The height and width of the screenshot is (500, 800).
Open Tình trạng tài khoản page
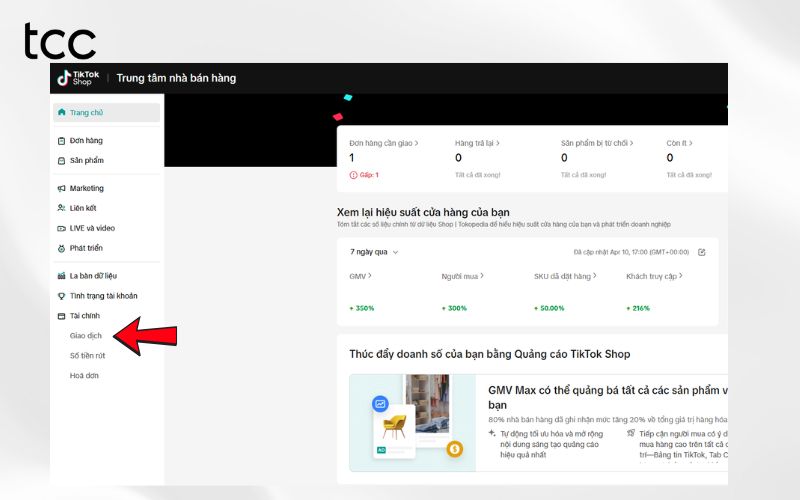(x=106, y=296)
